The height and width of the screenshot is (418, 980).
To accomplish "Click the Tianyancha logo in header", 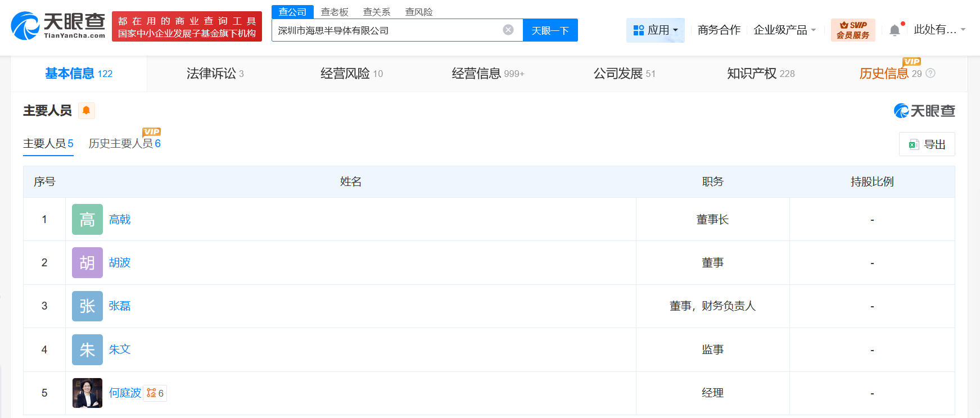I will coord(58,26).
